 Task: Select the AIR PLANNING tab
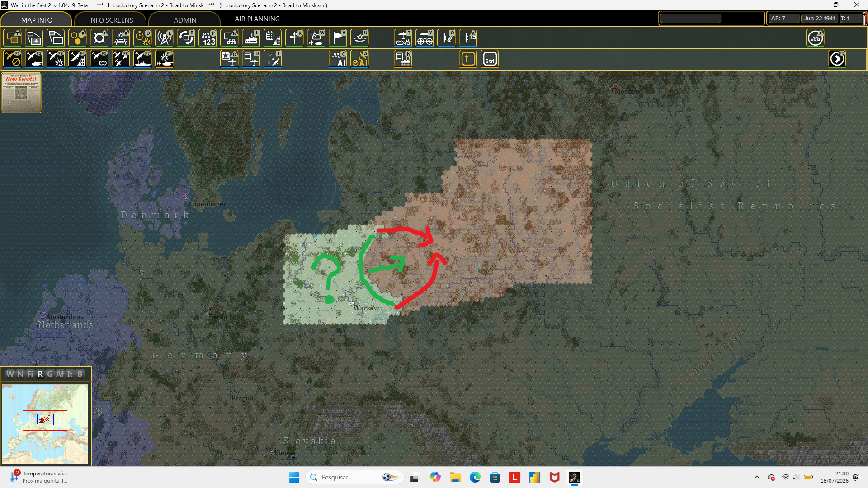(257, 19)
